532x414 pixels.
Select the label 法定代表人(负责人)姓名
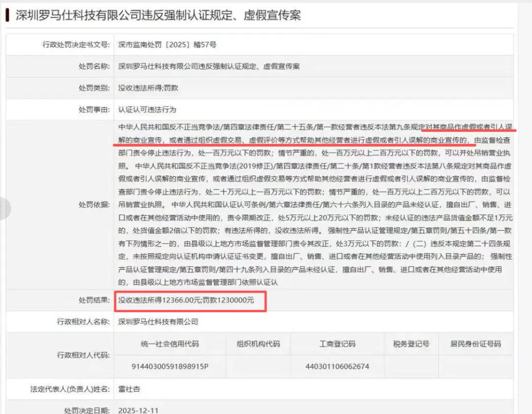70,389
